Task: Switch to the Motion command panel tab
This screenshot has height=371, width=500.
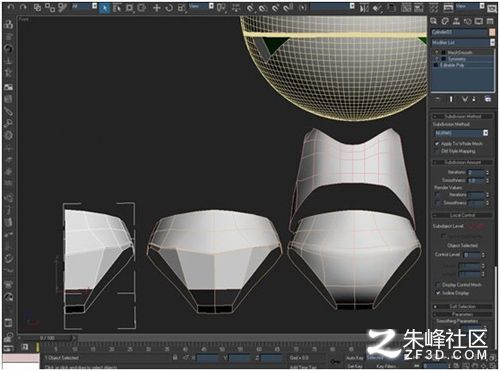Action: pyautogui.click(x=468, y=21)
